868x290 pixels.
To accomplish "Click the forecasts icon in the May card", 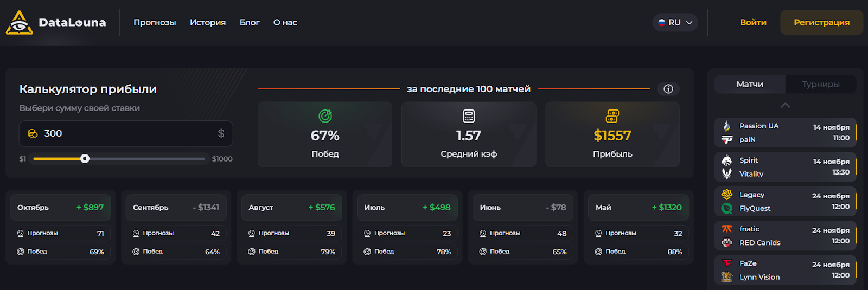I will point(598,234).
